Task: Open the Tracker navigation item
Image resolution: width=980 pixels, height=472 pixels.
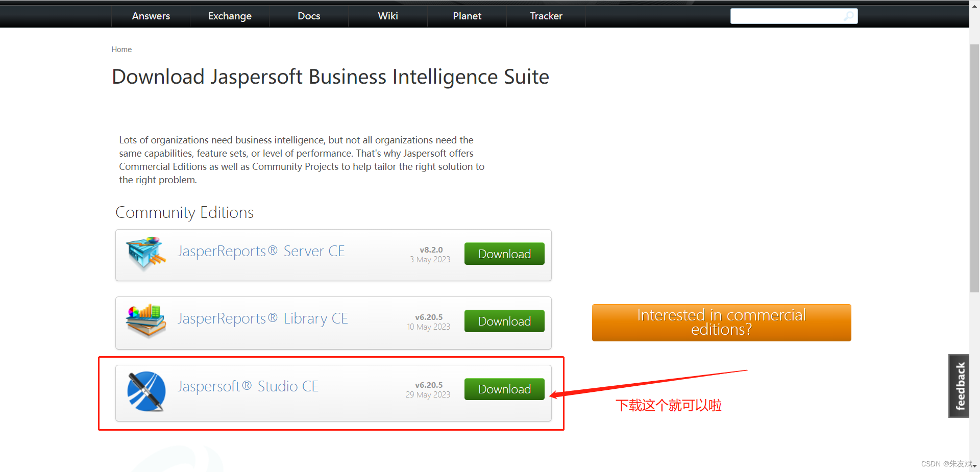Action: [x=546, y=16]
